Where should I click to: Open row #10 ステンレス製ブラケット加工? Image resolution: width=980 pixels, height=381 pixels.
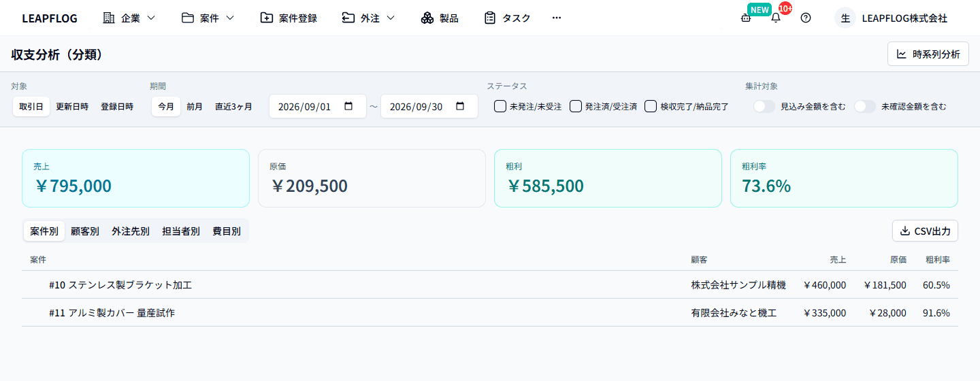coord(490,284)
